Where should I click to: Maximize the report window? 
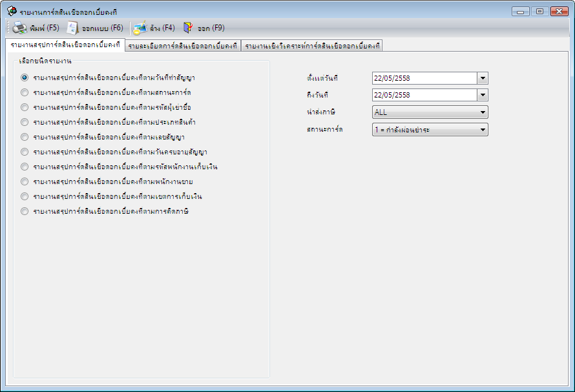[540, 12]
